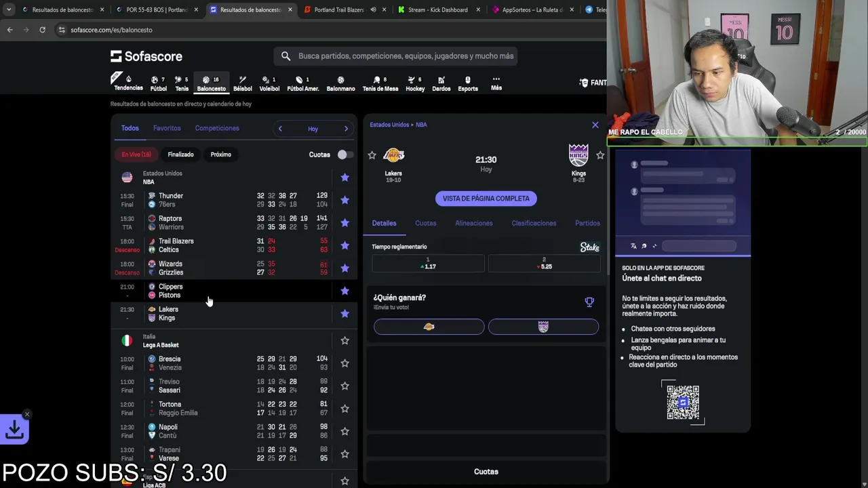Filter by Próximo matches
The height and width of the screenshot is (488, 868).
pos(221,155)
